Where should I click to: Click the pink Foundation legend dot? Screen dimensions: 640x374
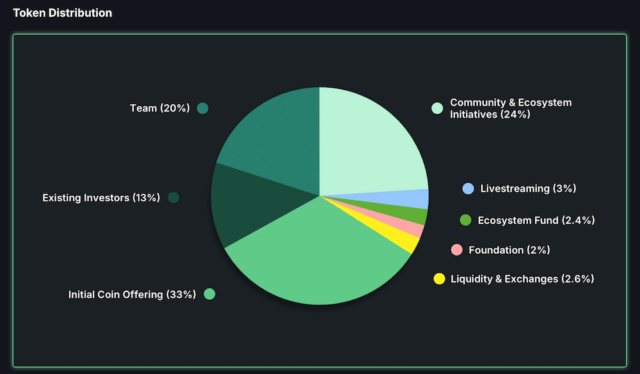tap(457, 250)
